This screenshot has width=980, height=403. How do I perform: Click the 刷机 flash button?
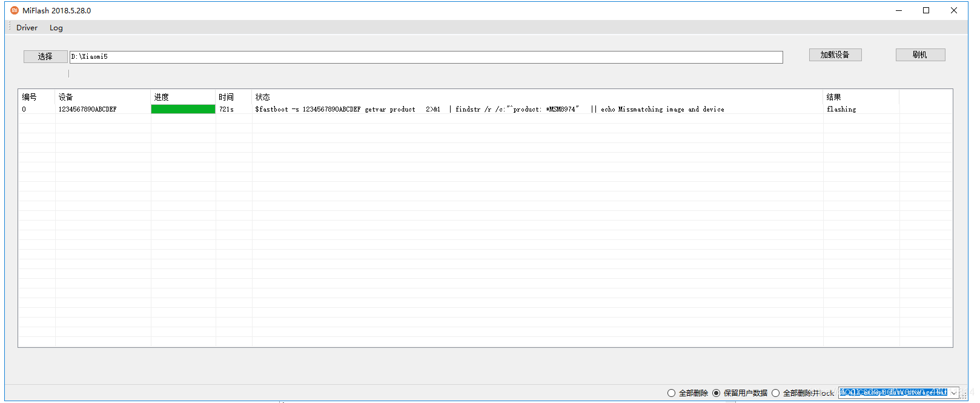point(920,55)
